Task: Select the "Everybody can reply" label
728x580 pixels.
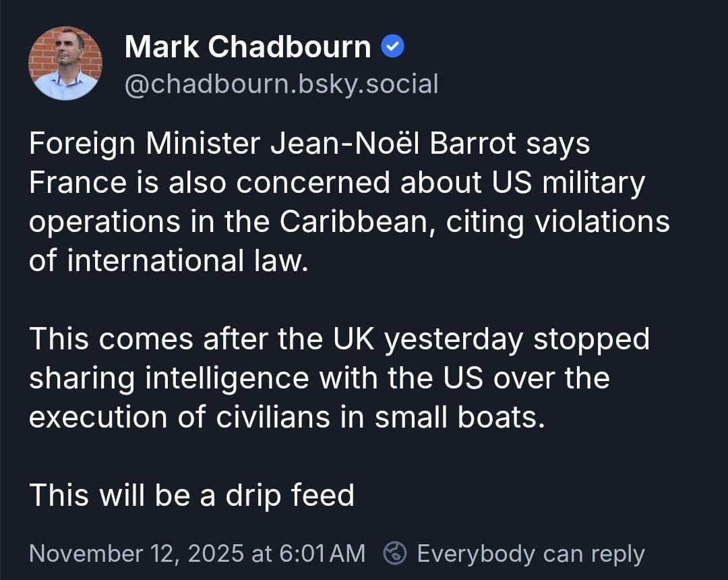Action: [x=530, y=554]
